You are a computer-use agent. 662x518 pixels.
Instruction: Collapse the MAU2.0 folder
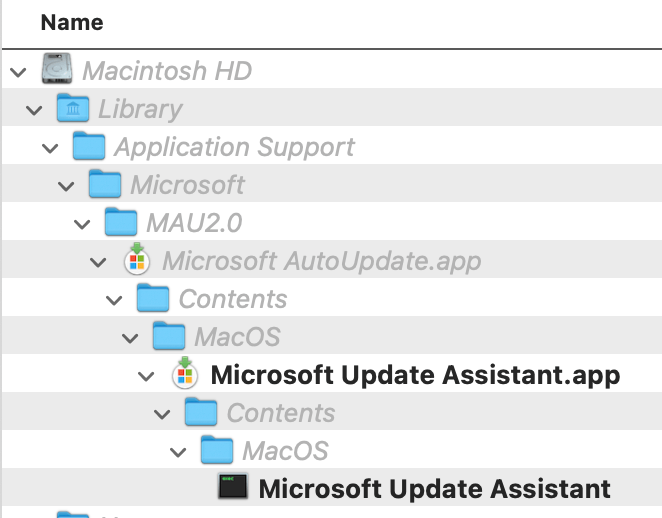82,224
